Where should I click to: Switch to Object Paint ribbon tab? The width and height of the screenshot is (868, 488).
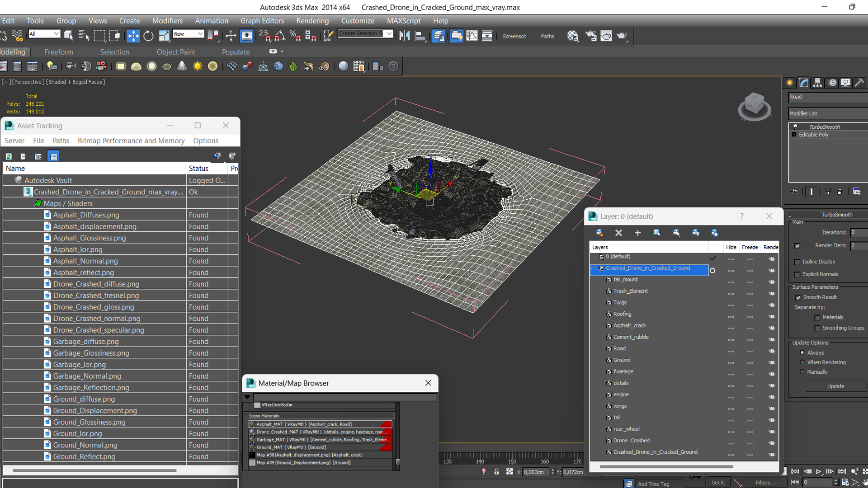pos(176,52)
